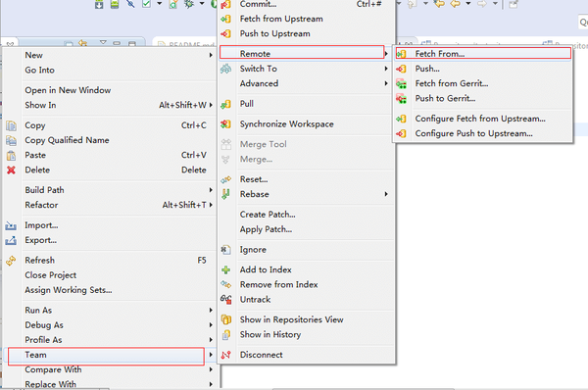Expand the Rebase submenu arrow
This screenshot has height=390, width=588.
point(386,194)
